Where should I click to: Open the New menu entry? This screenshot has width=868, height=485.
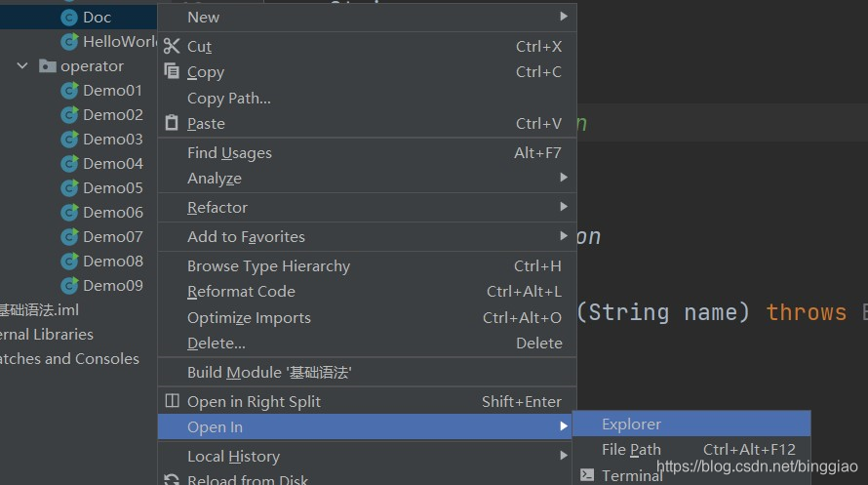pyautogui.click(x=367, y=18)
